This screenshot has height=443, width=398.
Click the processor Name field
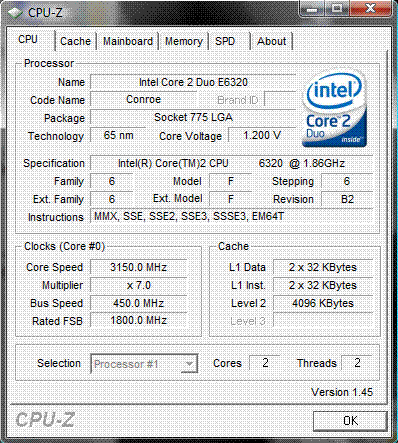193,82
